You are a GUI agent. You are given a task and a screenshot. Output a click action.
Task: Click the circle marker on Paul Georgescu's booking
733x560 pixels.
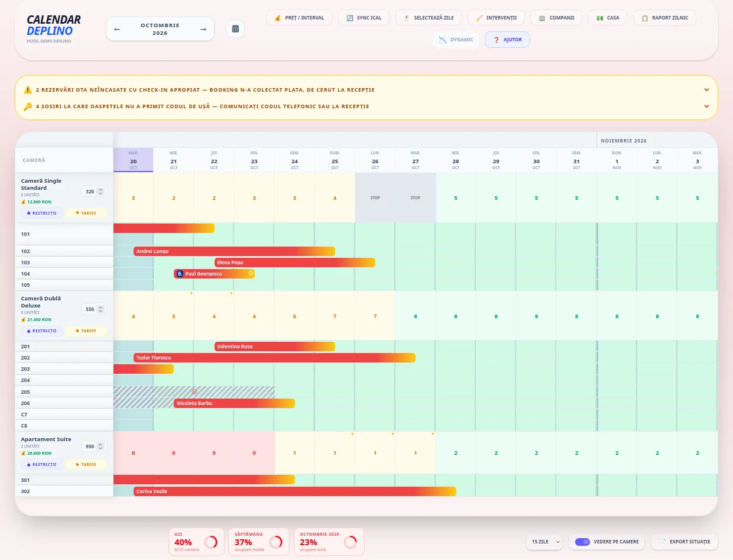(251, 273)
